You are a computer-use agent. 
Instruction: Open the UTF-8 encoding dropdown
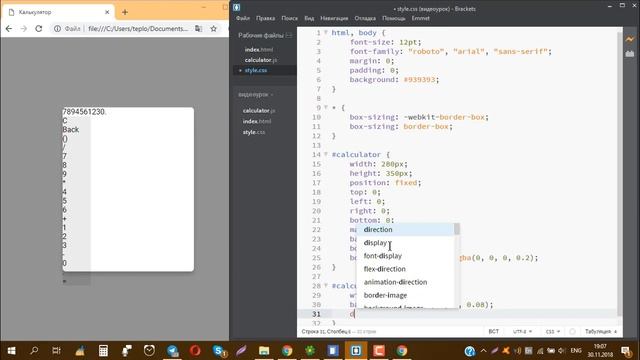(x=522, y=331)
